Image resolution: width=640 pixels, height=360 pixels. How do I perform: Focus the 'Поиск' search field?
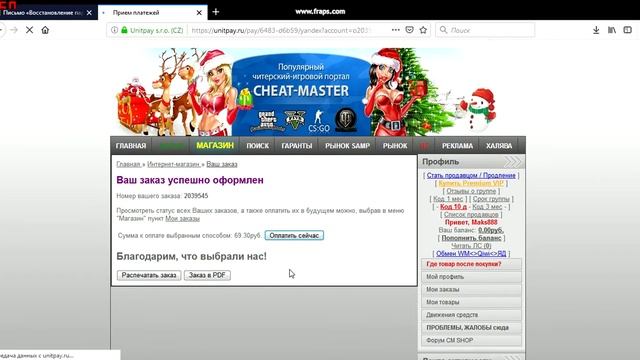click(x=485, y=30)
